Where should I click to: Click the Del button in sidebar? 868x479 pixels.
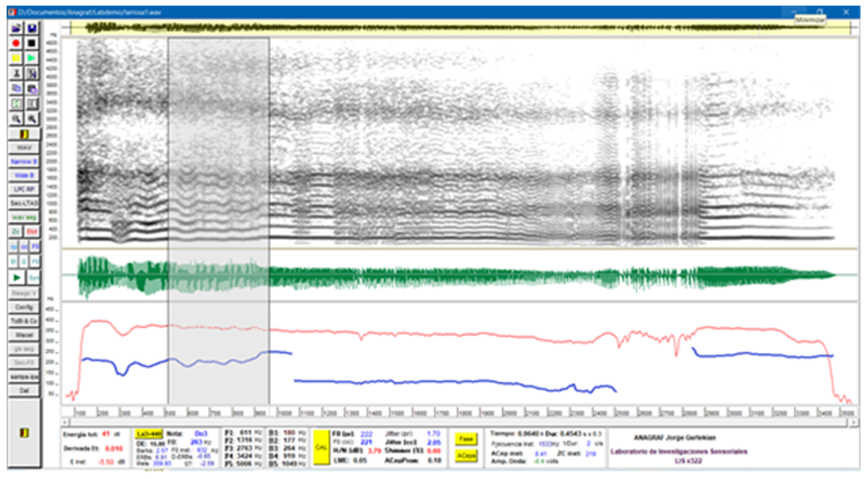(24, 390)
